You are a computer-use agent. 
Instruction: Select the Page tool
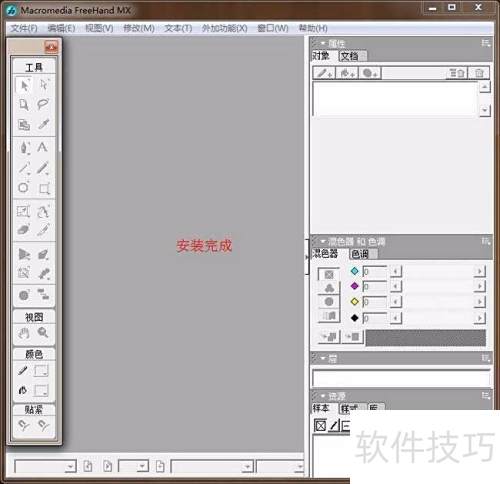coord(24,105)
